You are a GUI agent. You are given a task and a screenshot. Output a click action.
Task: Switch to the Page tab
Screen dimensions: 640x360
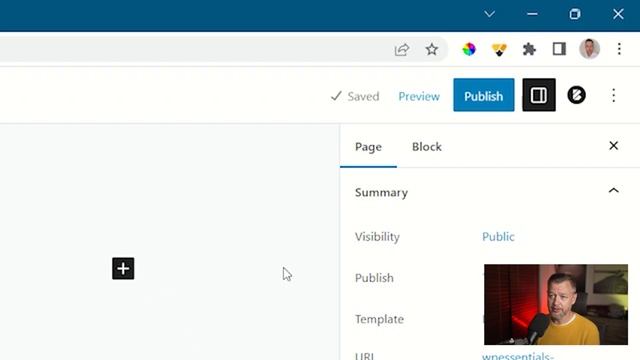coord(368,147)
